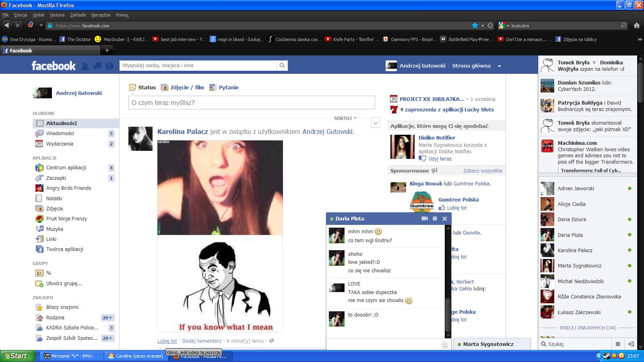Viewport: 644px width, 362px height.
Task: Open Edycja menu
Action: click(x=21, y=15)
